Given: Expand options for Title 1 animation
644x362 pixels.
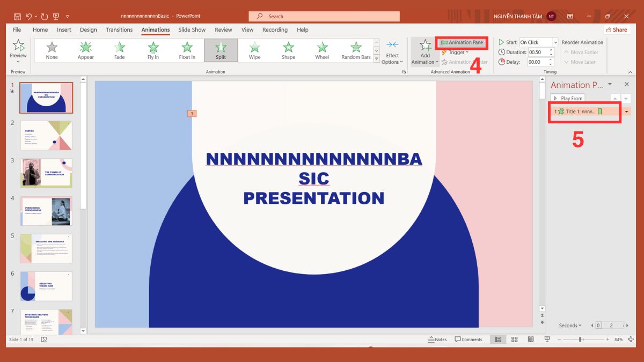Looking at the screenshot, I should pyautogui.click(x=626, y=112).
